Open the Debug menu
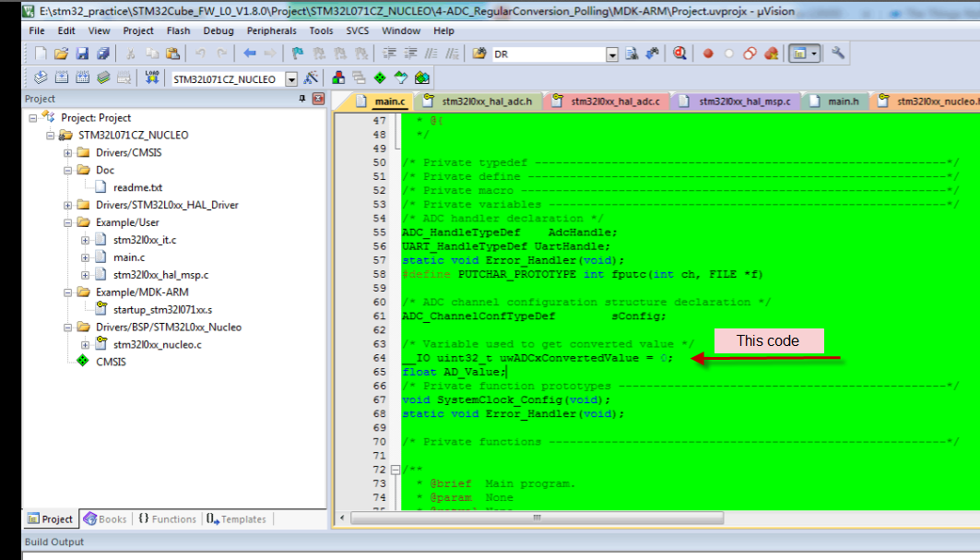Viewport: 980px width, 560px height. point(218,30)
